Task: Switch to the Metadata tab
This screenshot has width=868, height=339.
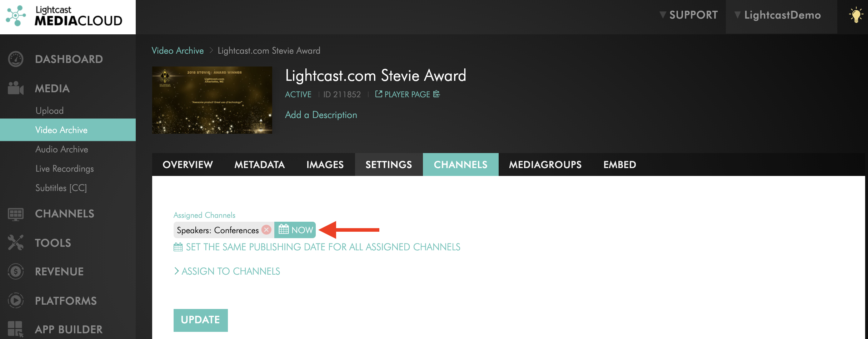Action: click(x=259, y=164)
